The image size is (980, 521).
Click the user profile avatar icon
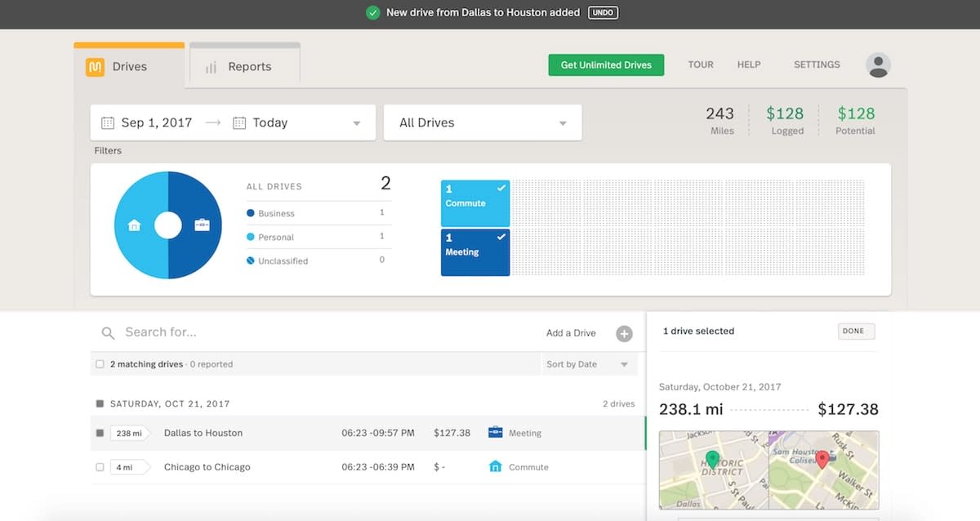pyautogui.click(x=878, y=65)
